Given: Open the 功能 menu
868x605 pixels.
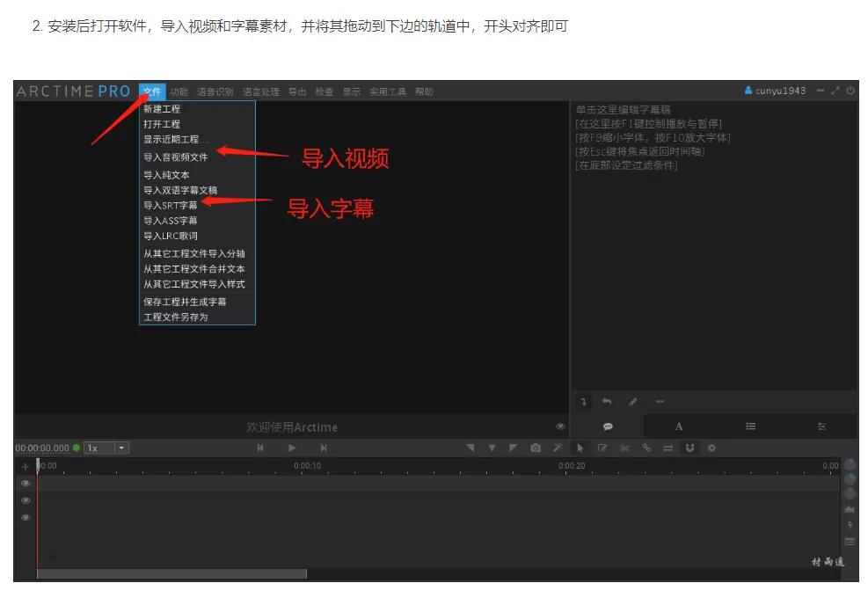Looking at the screenshot, I should point(179,91).
